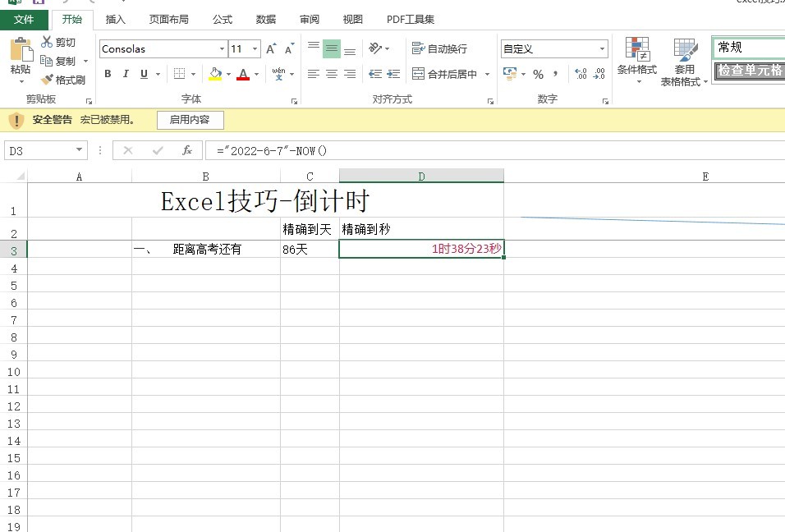Viewport: 785px width, 532px height.
Task: Expand merge and center options arrow
Action: click(x=487, y=74)
